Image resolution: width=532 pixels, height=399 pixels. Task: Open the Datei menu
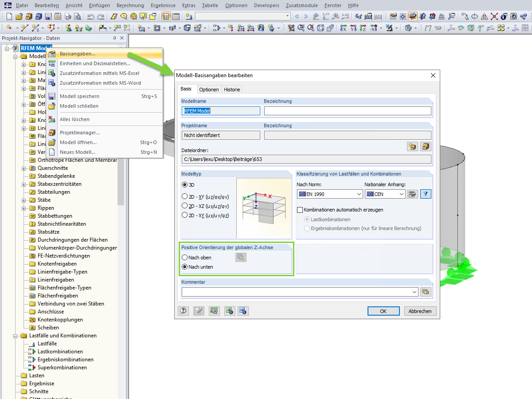(22, 5)
